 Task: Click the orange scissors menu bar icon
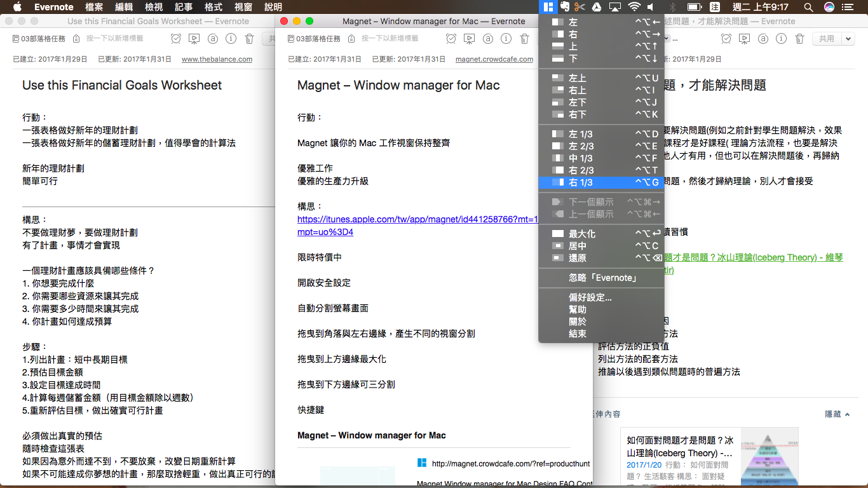click(580, 7)
